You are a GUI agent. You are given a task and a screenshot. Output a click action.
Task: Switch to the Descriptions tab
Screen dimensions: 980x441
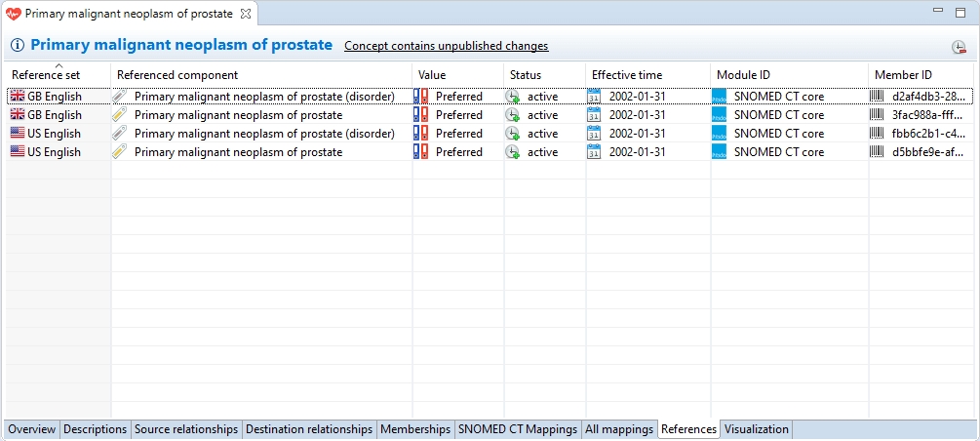point(96,429)
